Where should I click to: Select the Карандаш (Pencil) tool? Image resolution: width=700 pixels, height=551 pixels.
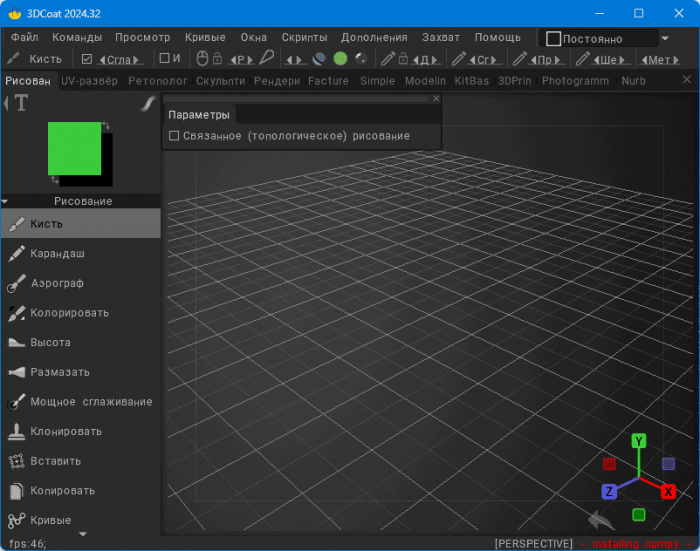tap(57, 254)
